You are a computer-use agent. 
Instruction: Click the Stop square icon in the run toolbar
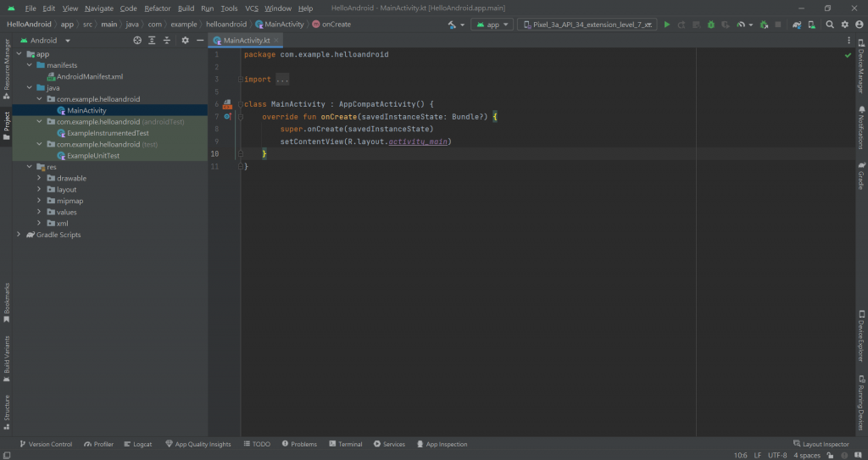tap(778, 25)
